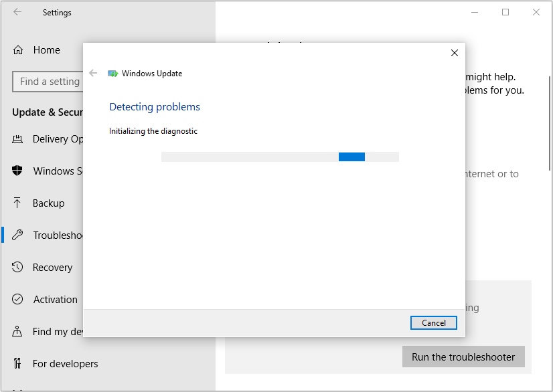Close the Settings window
The image size is (553, 392).
(x=536, y=12)
